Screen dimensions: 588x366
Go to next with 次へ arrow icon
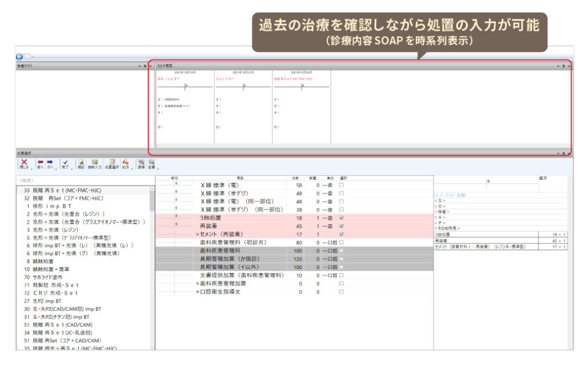[x=50, y=163]
